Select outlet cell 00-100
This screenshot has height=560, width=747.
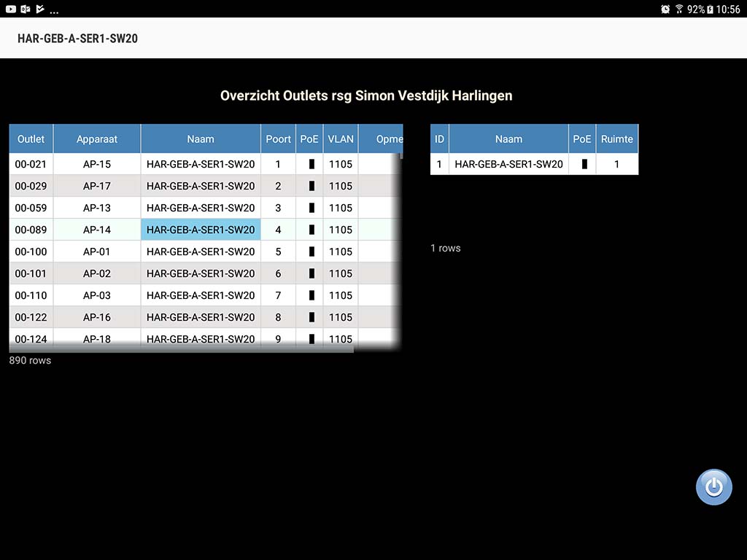[x=31, y=252]
